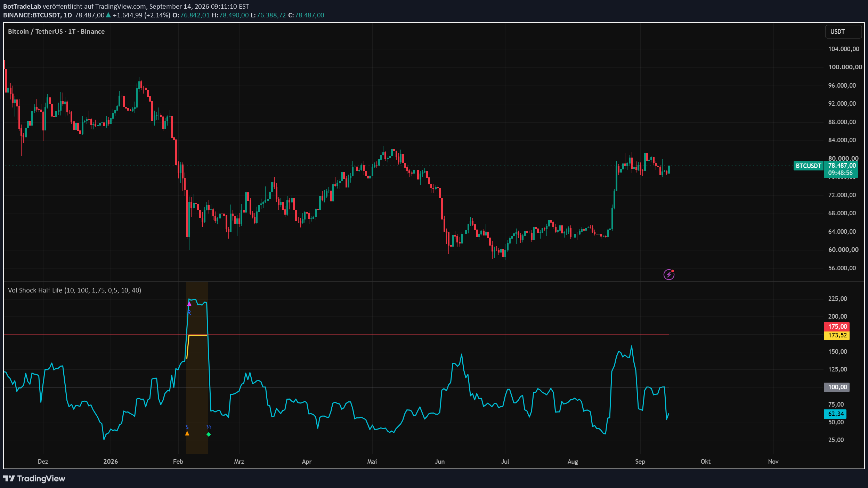This screenshot has height=488, width=868.
Task: Click the purple lightning bolt event icon
Action: (x=668, y=274)
